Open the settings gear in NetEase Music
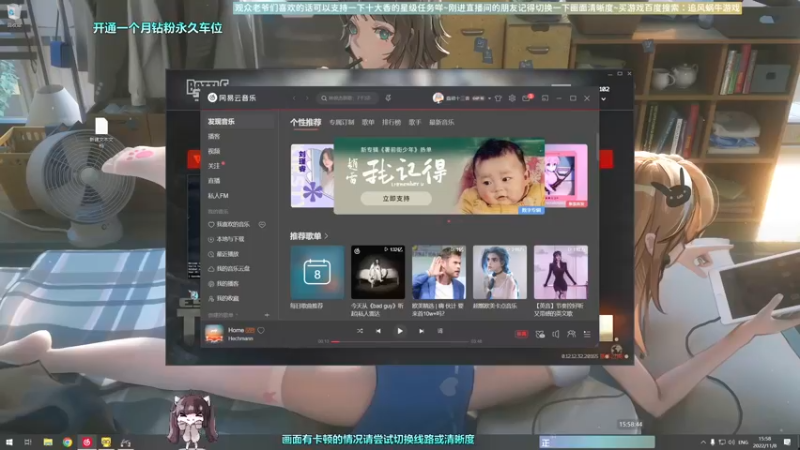Viewport: 800px width, 450px height. point(512,98)
